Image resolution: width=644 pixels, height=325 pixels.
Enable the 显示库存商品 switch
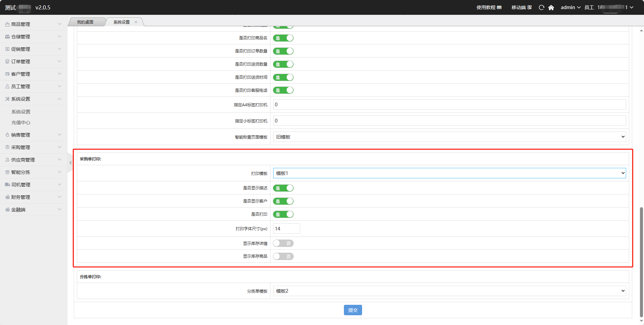click(x=283, y=256)
